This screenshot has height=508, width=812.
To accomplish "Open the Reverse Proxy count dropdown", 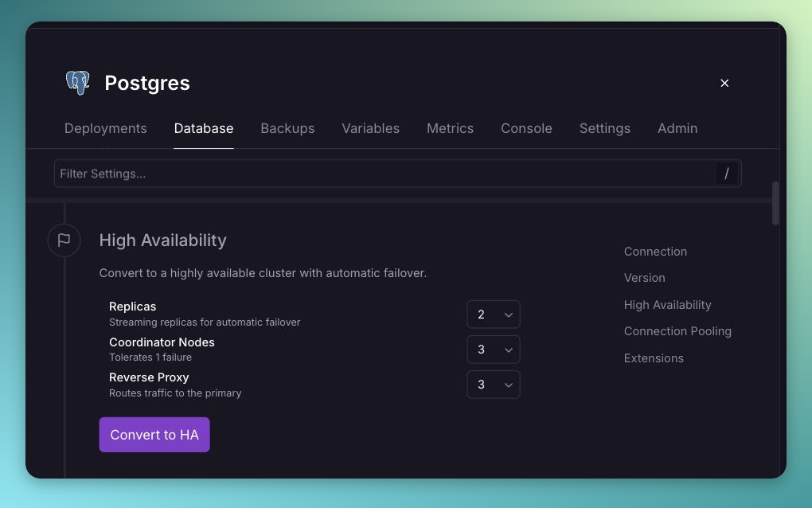I will (494, 385).
